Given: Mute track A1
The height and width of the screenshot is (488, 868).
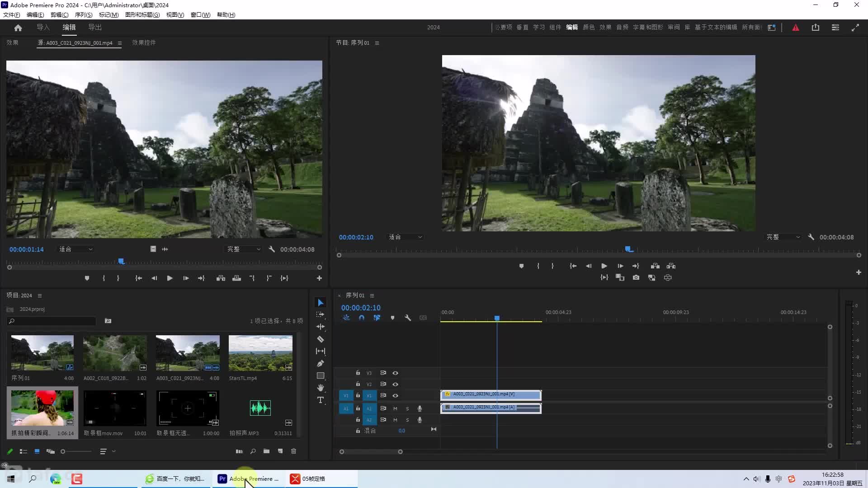Looking at the screenshot, I should pyautogui.click(x=395, y=408).
